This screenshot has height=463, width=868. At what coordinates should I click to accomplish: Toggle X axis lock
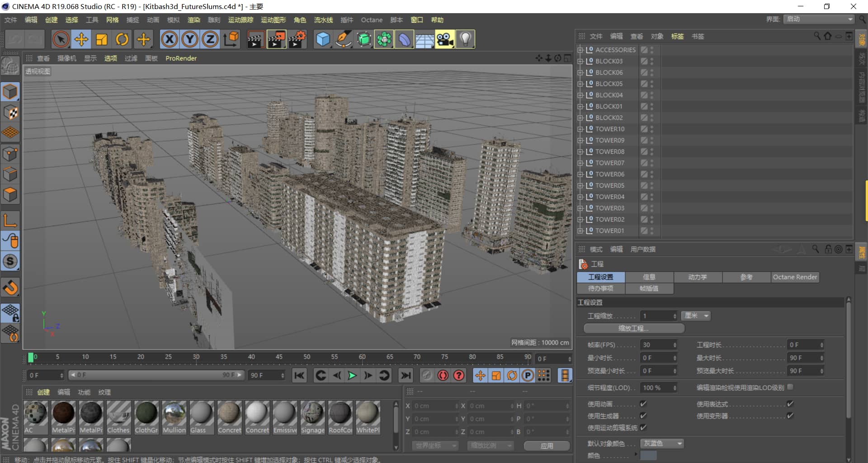[x=170, y=39]
